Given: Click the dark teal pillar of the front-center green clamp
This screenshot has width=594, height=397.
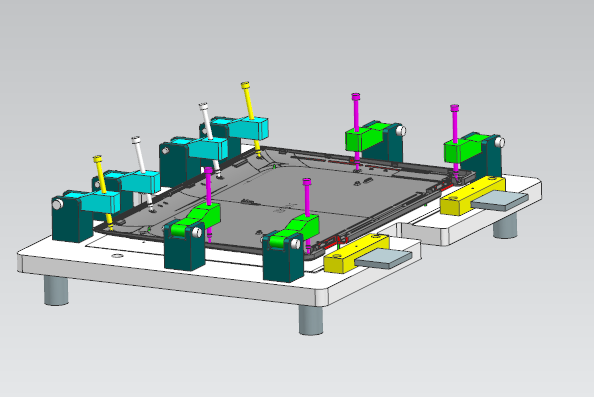Looking at the screenshot, I should pos(283,261).
